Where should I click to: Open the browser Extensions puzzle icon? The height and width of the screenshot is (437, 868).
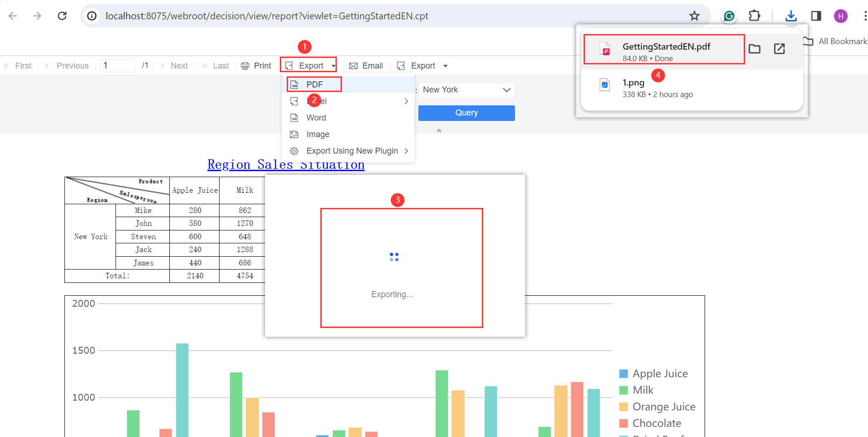click(x=754, y=15)
